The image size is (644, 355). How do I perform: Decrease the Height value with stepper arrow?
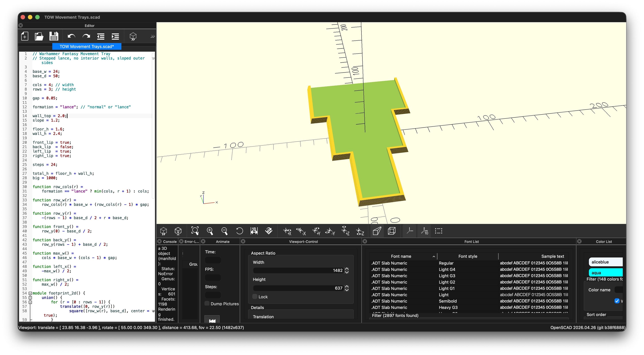[347, 290]
